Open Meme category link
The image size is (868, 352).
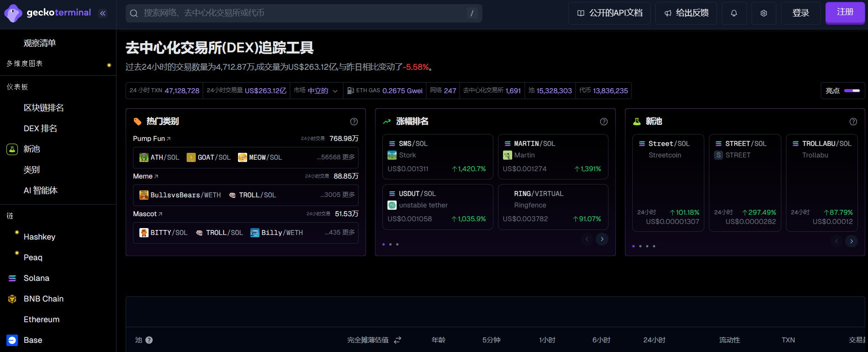(145, 176)
